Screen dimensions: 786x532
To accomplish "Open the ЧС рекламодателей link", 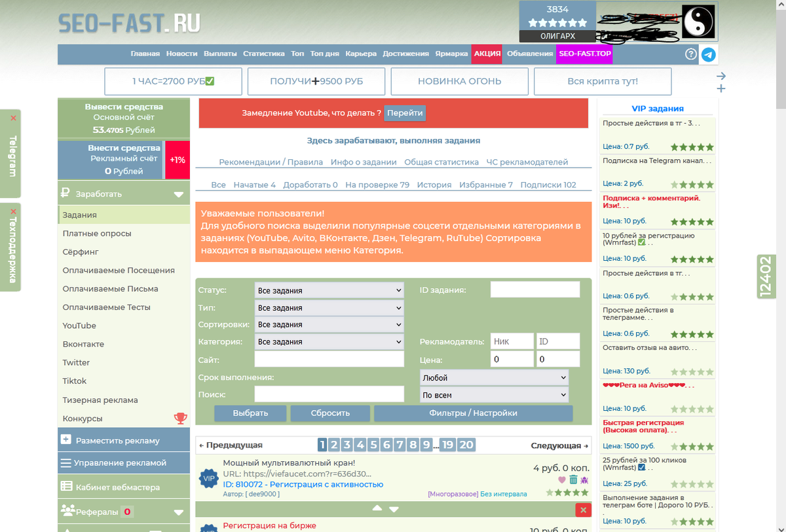I will pyautogui.click(x=527, y=162).
